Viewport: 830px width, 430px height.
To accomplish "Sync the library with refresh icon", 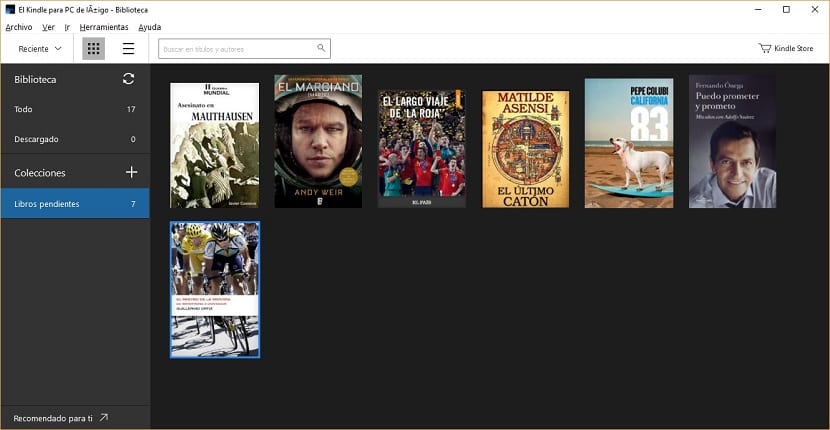I will (128, 79).
